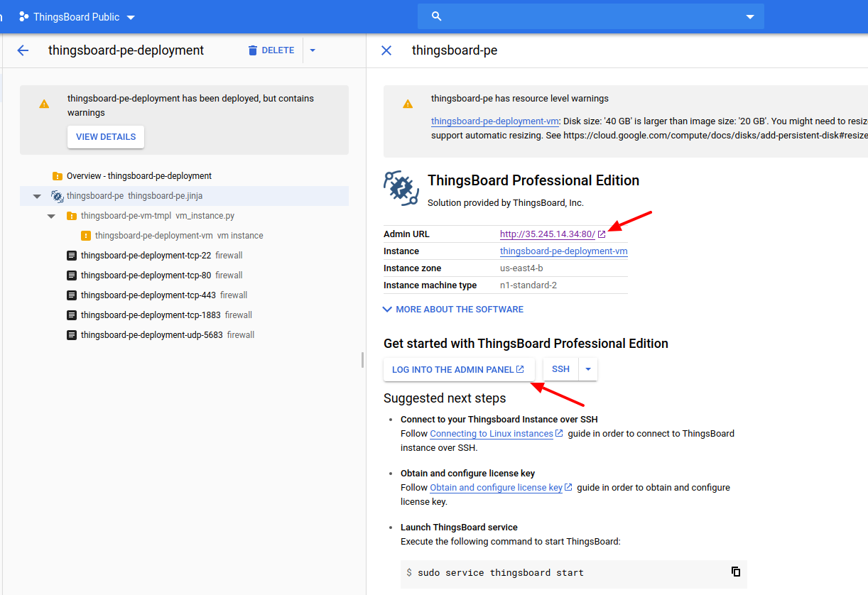This screenshot has width=868, height=595.
Task: Click the DELETE deployment button
Action: click(271, 50)
